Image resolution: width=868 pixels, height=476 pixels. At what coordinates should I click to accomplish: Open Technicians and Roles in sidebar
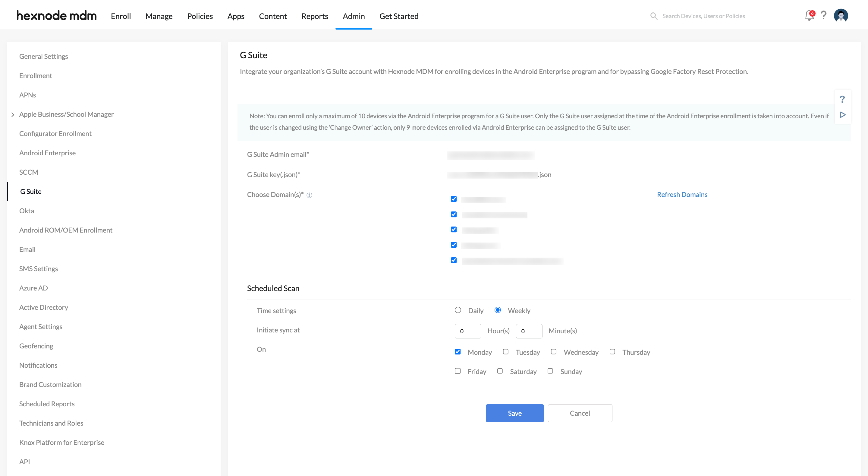click(51, 423)
